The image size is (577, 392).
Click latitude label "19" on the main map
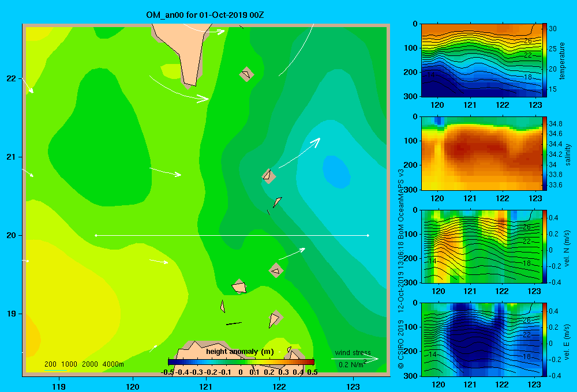coord(11,314)
